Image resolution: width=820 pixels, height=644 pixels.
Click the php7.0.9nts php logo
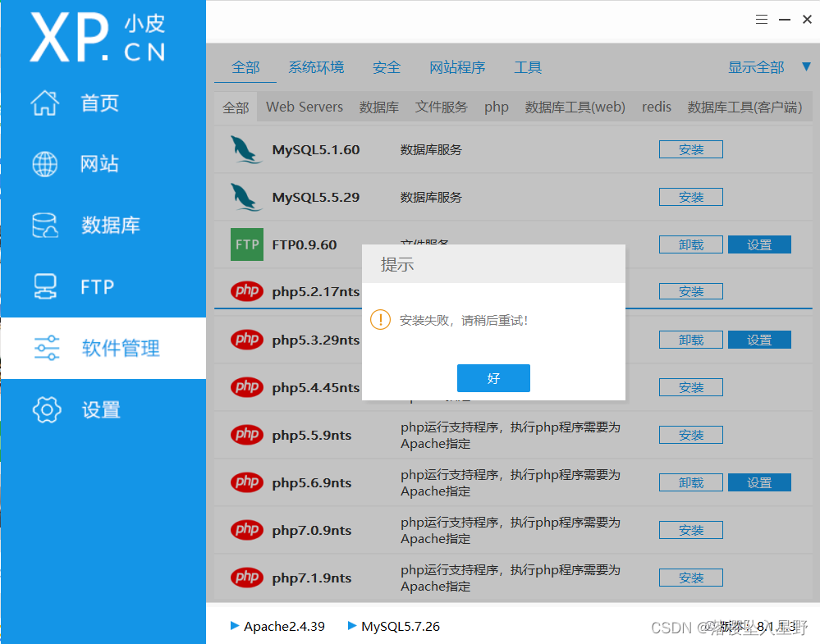click(247, 530)
